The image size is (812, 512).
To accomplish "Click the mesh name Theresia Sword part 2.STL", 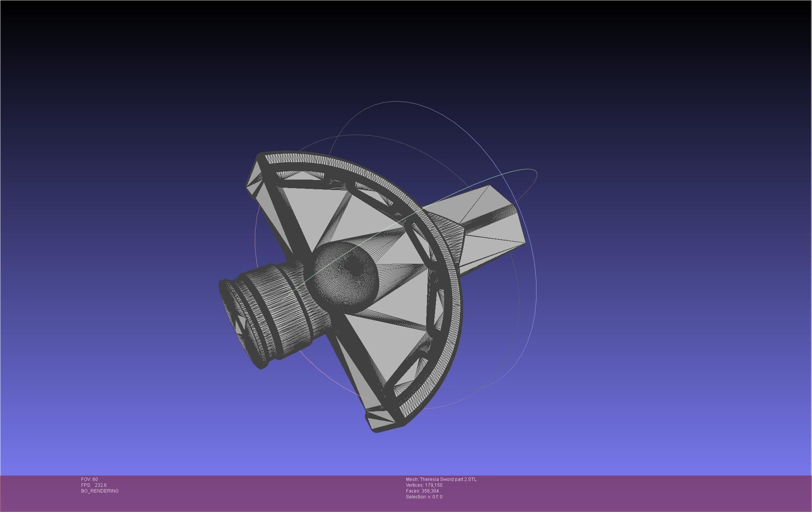I will coord(441,479).
